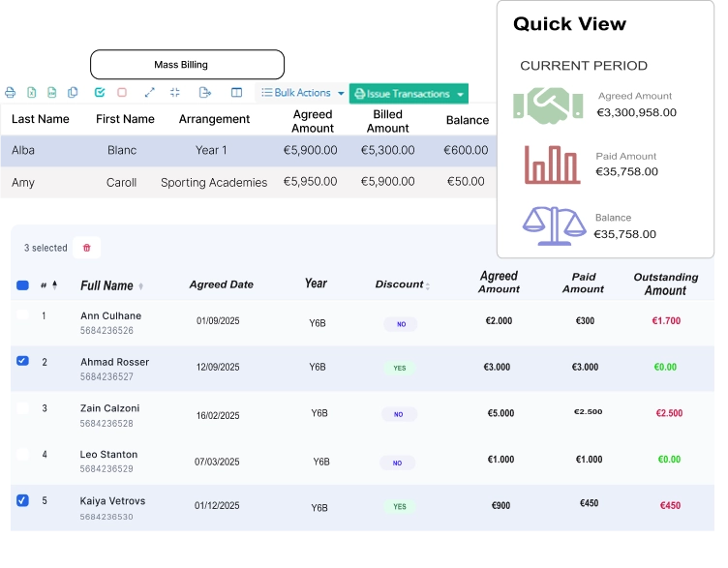Click the name Leo Stanton
Screen dimensions: 728x568
click(108, 455)
